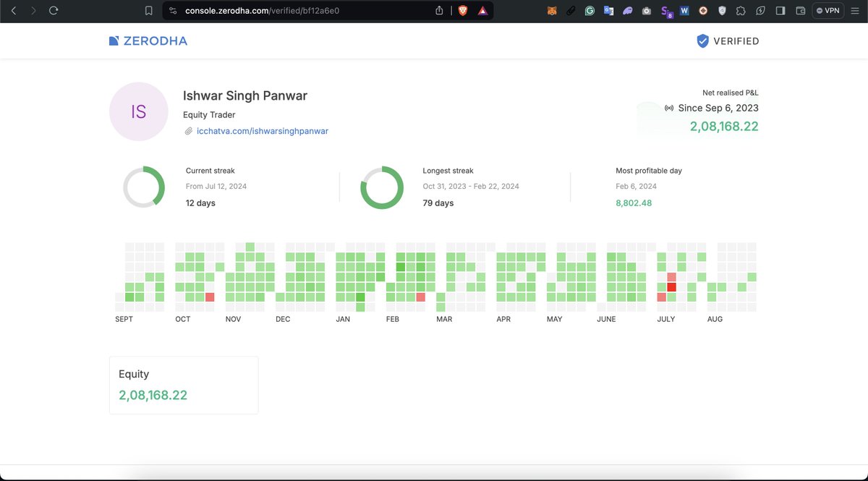Open the purple S extension with badge

click(665, 12)
